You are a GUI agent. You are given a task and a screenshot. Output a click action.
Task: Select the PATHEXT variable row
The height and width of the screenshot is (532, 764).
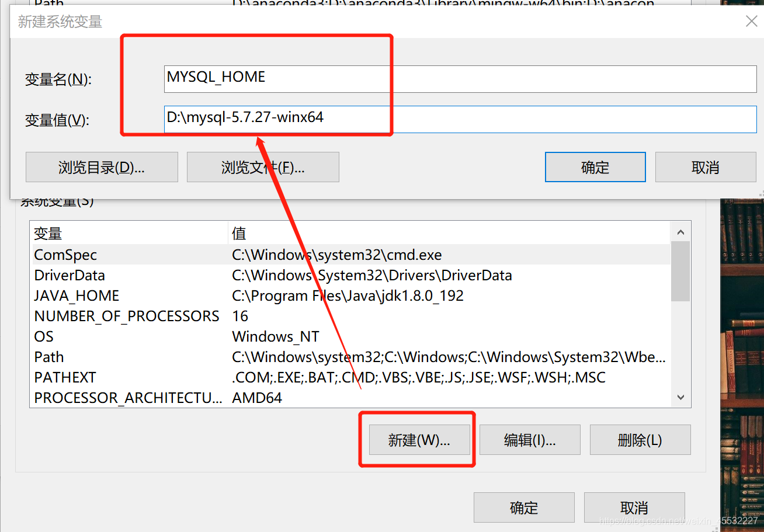350,377
